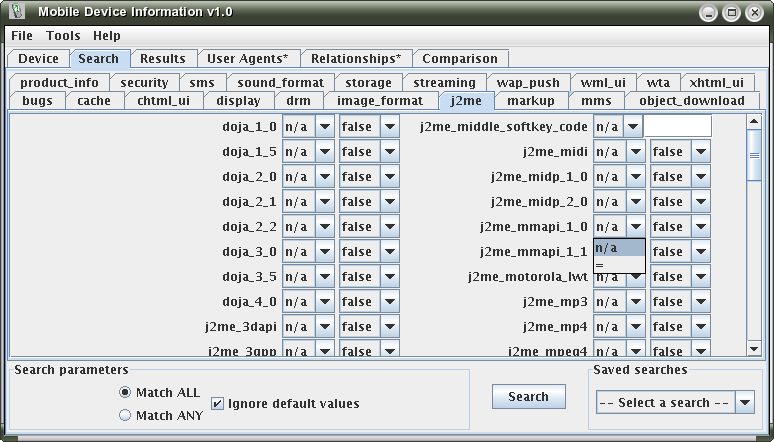Viewport: 774px width, 442px height.
Task: Pick the = option in open list
Action: 618,265
